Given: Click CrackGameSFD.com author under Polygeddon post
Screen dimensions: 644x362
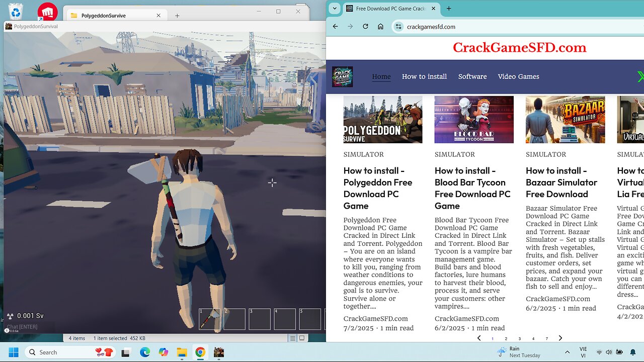Looking at the screenshot, I should (x=376, y=319).
